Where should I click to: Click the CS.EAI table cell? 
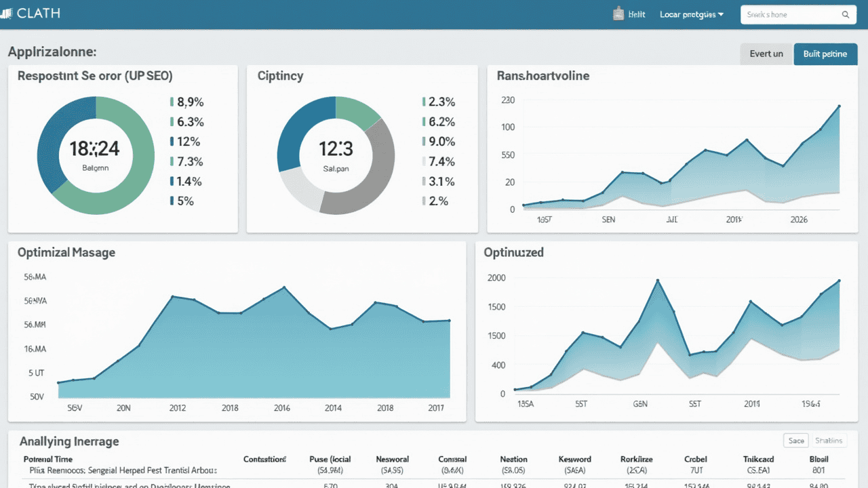point(758,470)
